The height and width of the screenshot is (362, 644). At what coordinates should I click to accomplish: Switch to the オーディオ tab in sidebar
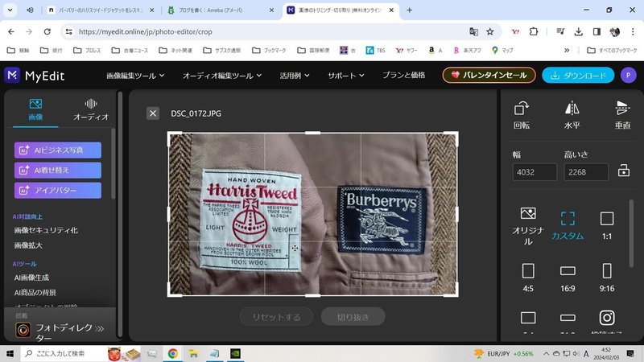91,109
